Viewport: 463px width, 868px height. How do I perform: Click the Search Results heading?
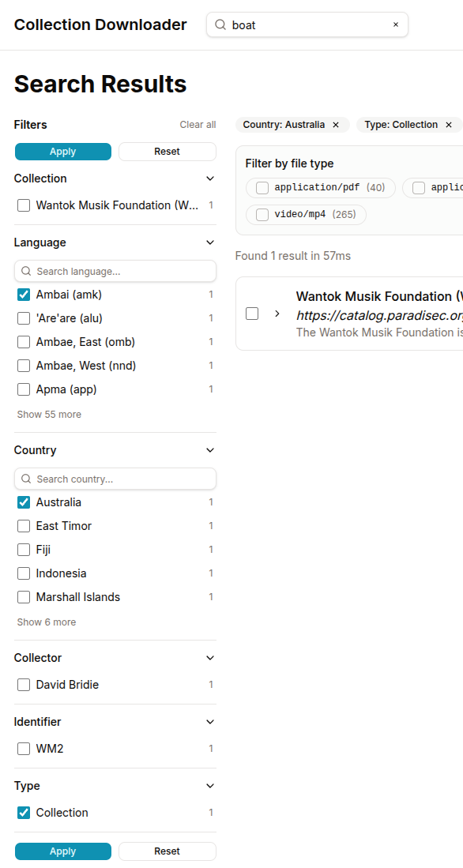coord(100,85)
